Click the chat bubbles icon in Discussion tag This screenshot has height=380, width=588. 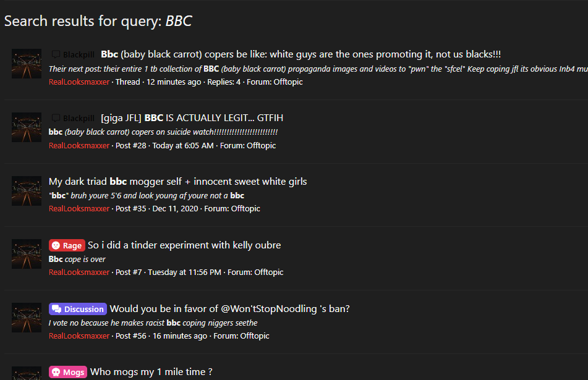(57, 309)
